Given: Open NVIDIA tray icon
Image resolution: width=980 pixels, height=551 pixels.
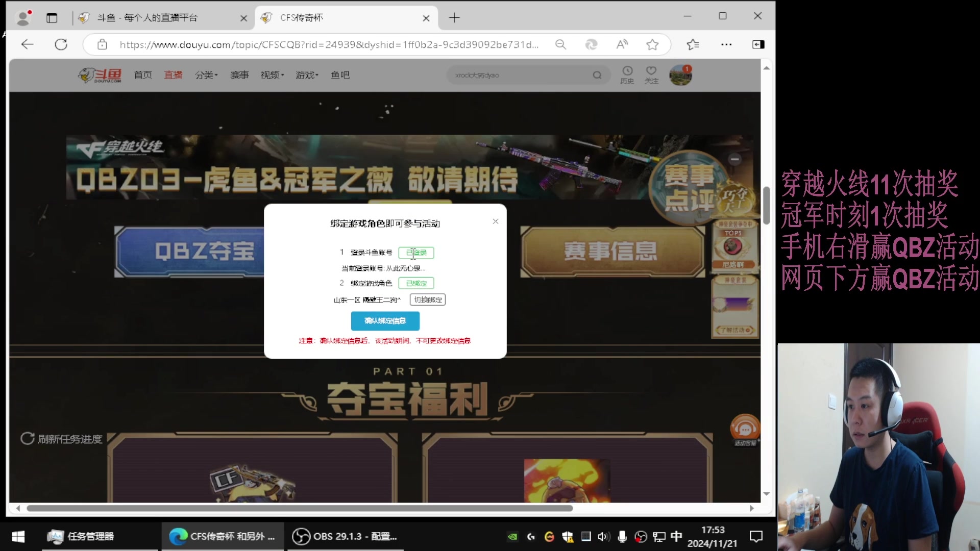Looking at the screenshot, I should click(512, 537).
